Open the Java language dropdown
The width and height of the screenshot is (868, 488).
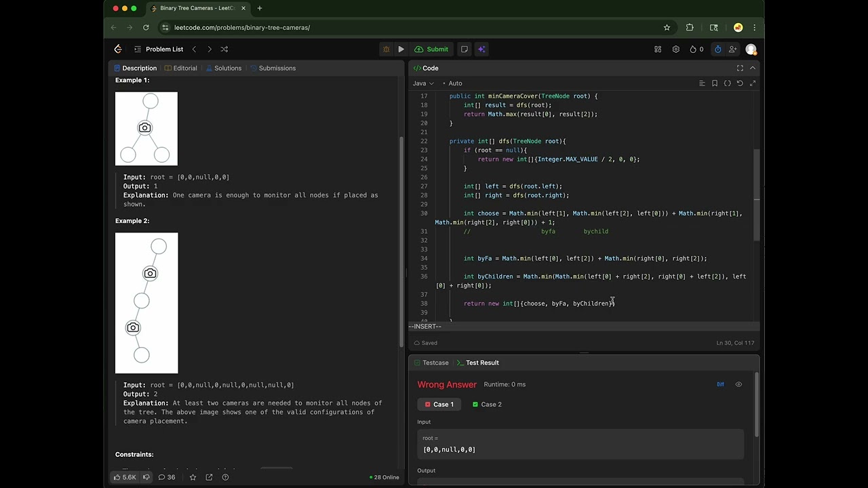coord(423,83)
